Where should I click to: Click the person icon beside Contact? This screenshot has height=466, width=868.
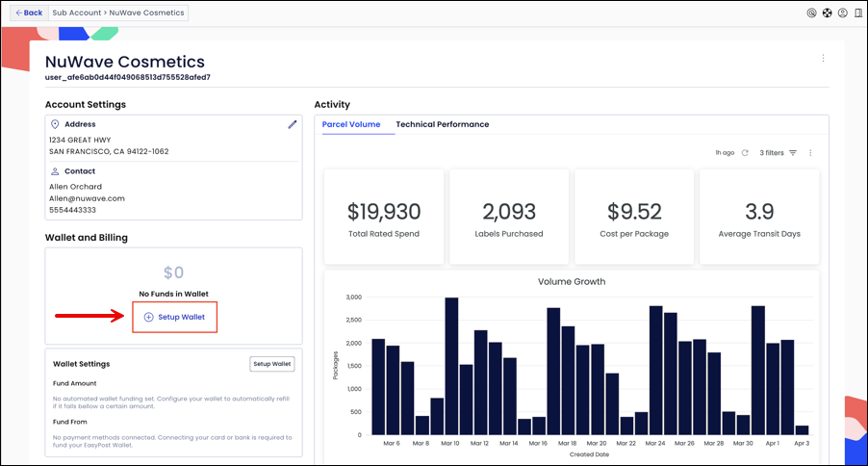coord(55,171)
